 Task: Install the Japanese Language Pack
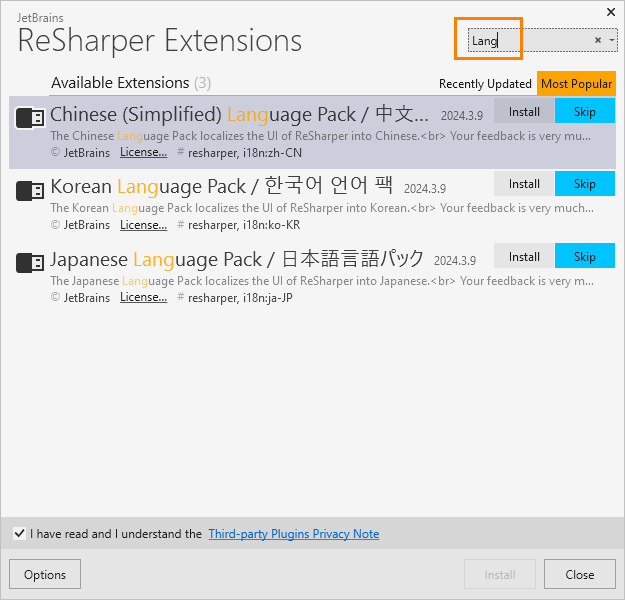pyautogui.click(x=524, y=256)
